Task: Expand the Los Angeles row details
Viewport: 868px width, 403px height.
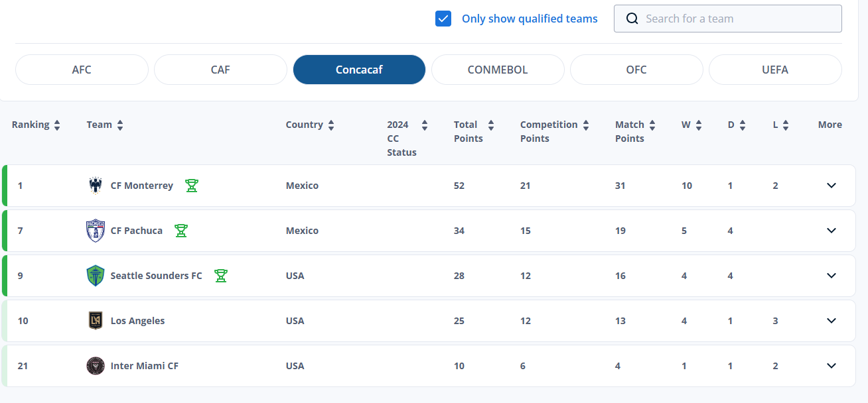Action: click(832, 321)
